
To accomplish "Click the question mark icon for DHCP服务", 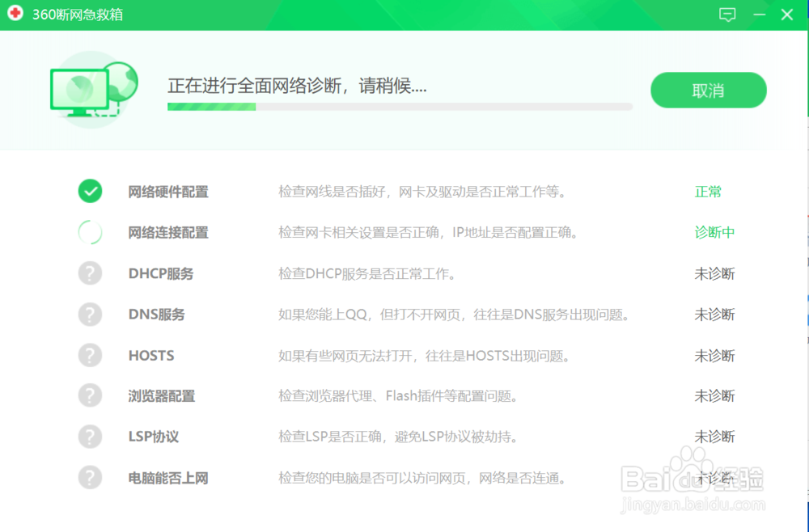I will click(90, 273).
